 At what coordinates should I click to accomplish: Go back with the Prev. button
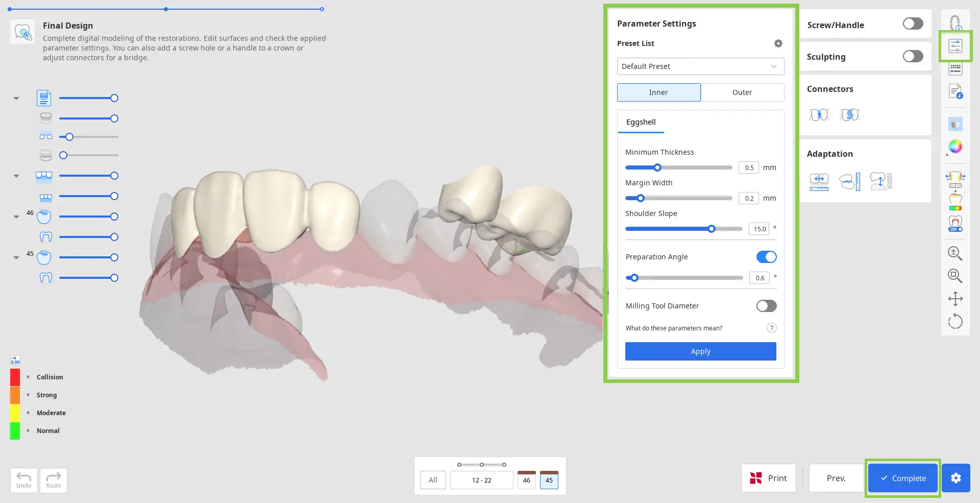pyautogui.click(x=836, y=478)
